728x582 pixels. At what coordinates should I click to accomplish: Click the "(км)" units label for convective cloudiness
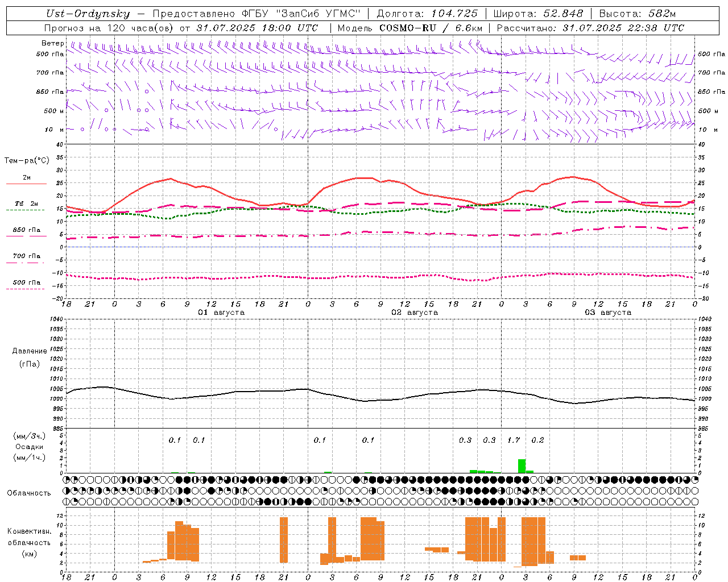click(x=29, y=554)
